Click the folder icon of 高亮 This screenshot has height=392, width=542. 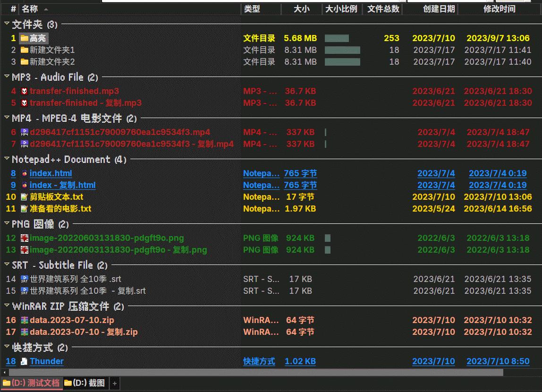point(25,38)
